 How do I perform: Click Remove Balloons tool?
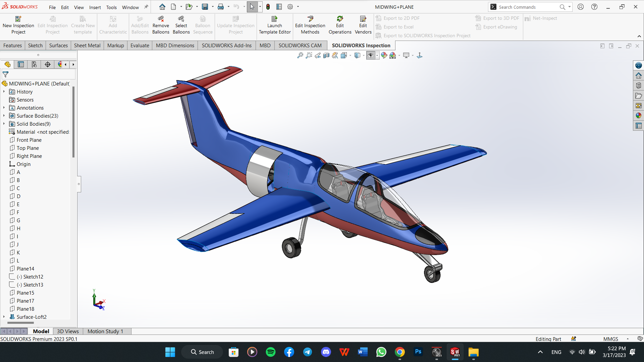pyautogui.click(x=161, y=25)
